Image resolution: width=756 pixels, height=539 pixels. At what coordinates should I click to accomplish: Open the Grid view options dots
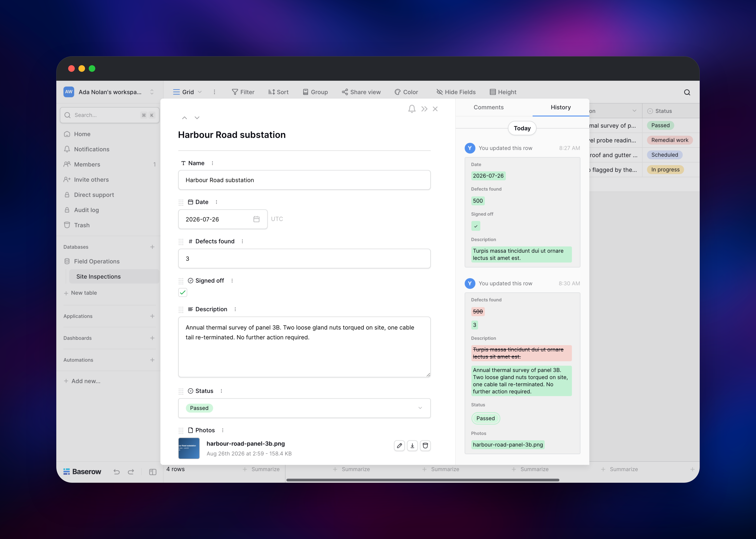click(x=214, y=92)
